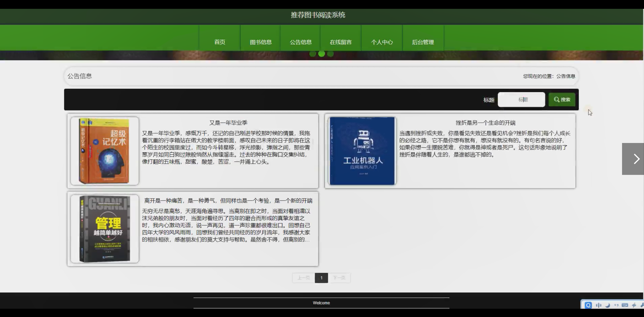Click the 当遇到挫折或失败 description paragraph
The width and height of the screenshot is (644, 317).
[485, 144]
